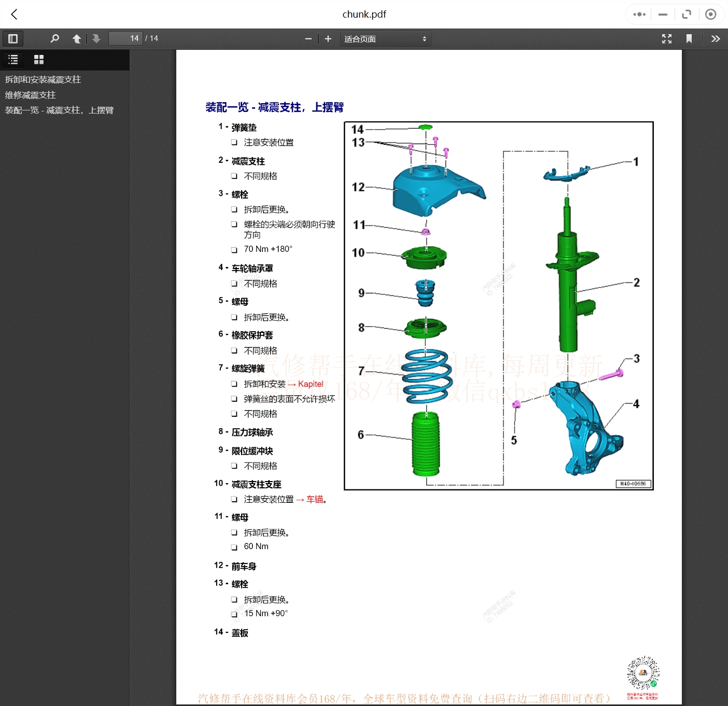This screenshot has width=728, height=706.
Task: Click the page number input field
Action: tap(125, 38)
